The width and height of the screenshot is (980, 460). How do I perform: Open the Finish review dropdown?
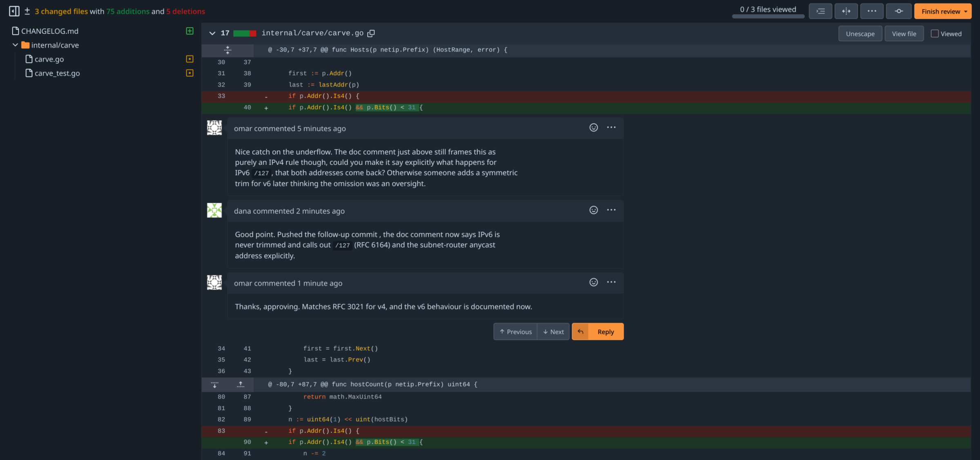tap(943, 11)
